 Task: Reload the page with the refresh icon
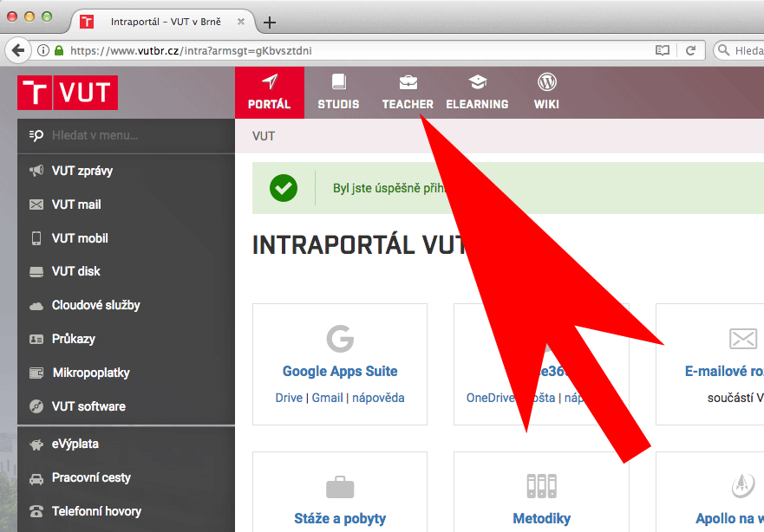pyautogui.click(x=690, y=50)
